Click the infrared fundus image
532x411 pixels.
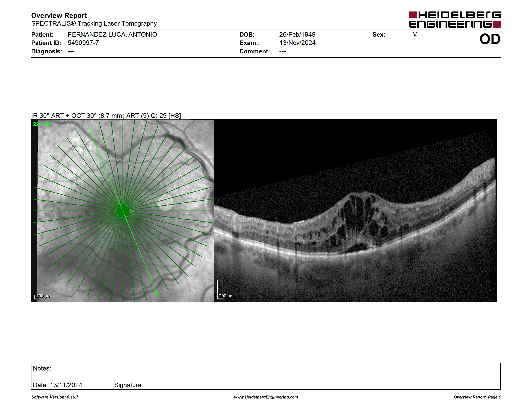(x=123, y=211)
